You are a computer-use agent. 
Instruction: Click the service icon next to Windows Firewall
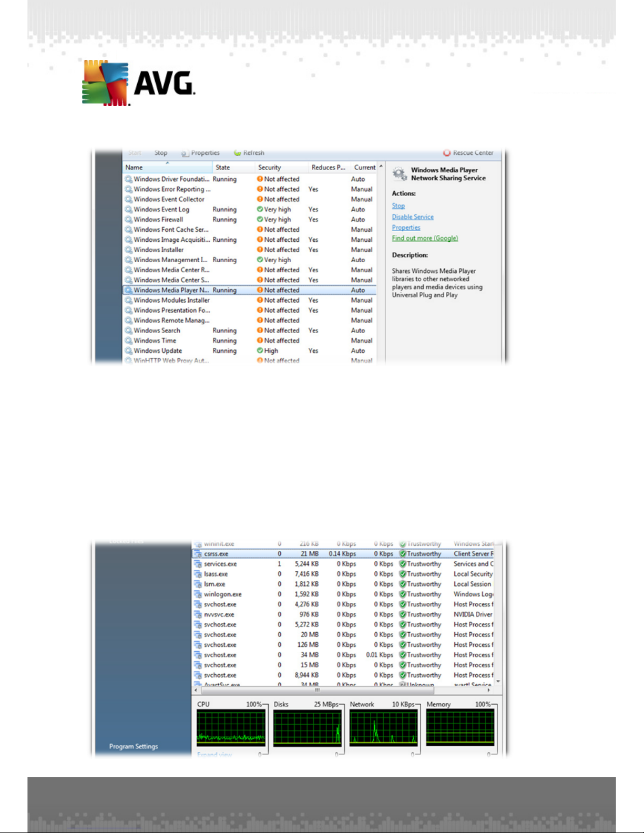(128, 219)
